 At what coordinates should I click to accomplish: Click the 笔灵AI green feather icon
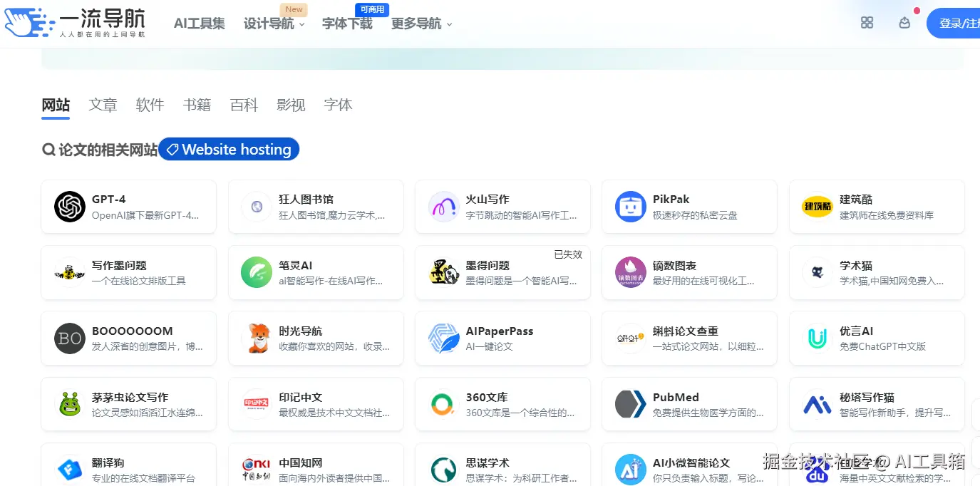pos(257,272)
